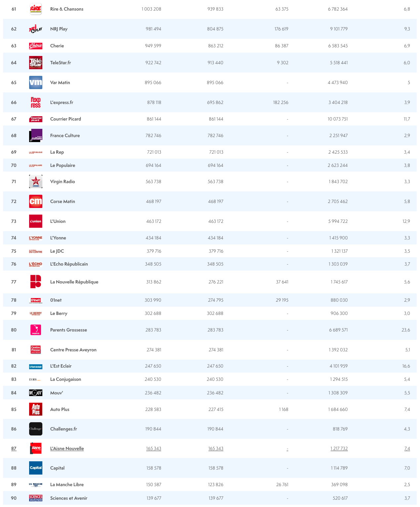
Task: Click the L'Union red logo
Action: 36,221
